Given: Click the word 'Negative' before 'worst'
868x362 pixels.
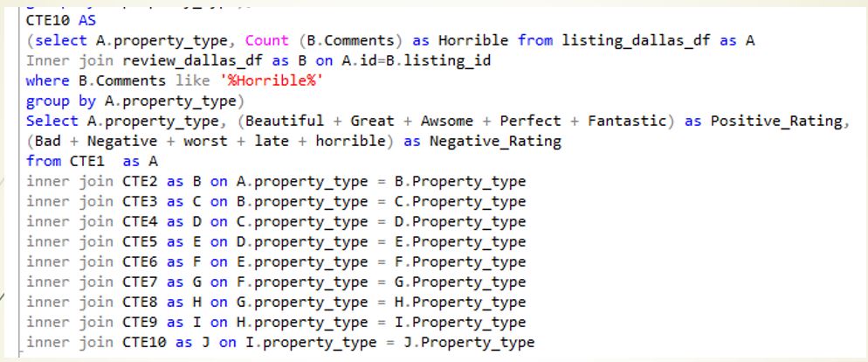Looking at the screenshot, I should coord(121,142).
